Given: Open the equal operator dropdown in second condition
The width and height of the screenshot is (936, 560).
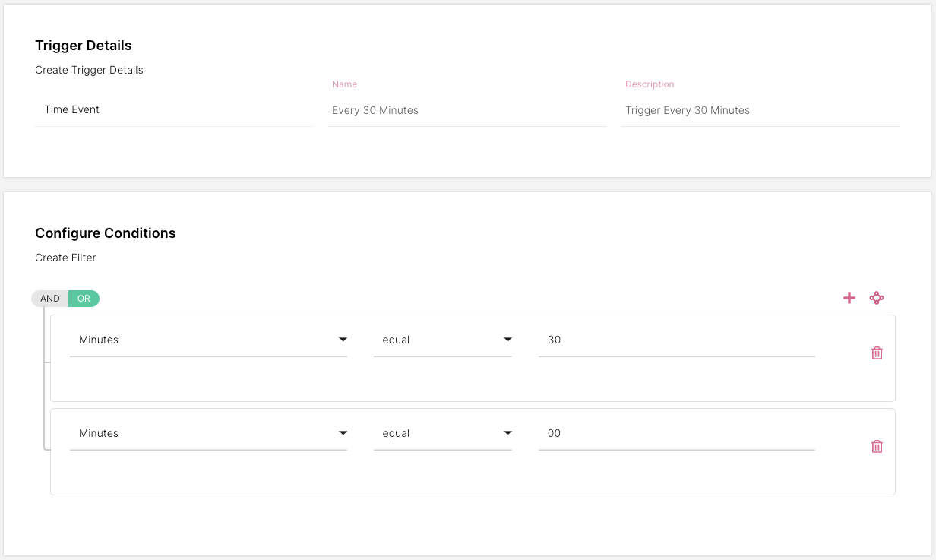Looking at the screenshot, I should click(x=441, y=433).
